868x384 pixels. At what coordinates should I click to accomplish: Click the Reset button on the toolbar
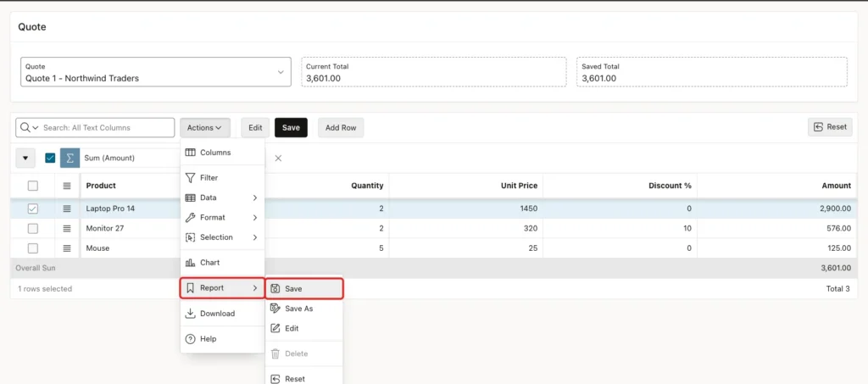pos(830,127)
